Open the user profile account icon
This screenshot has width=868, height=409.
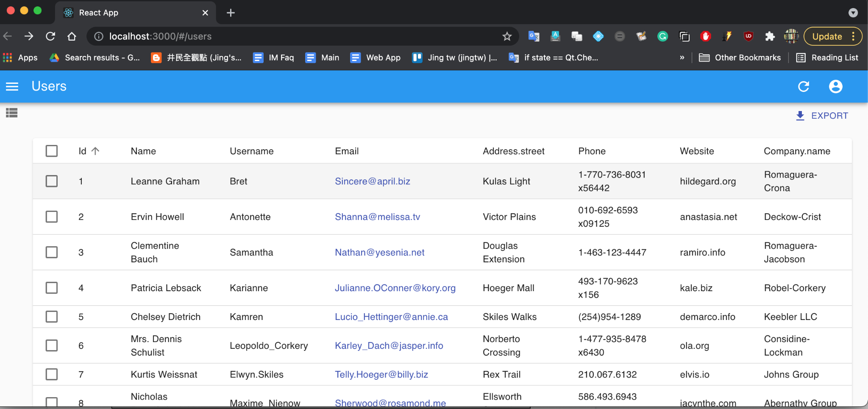(x=835, y=86)
